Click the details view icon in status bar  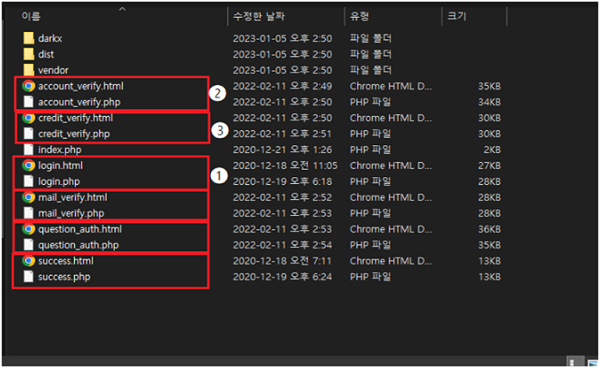575,362
